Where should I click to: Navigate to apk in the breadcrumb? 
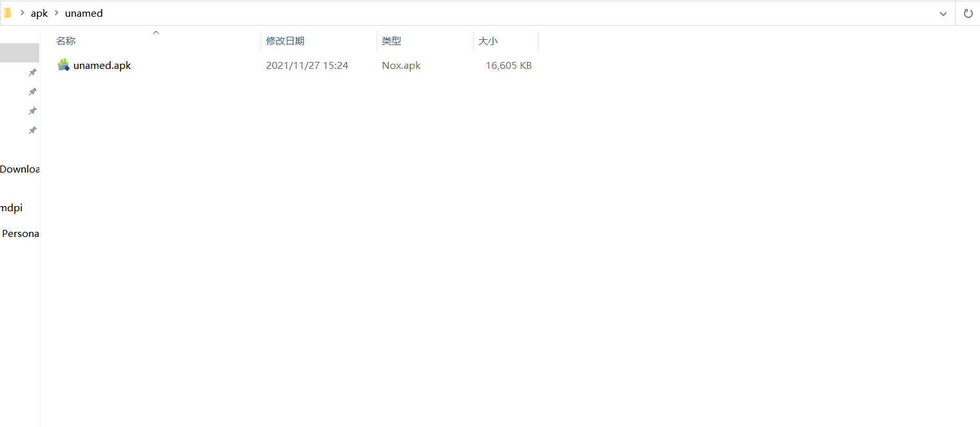pyautogui.click(x=39, y=13)
